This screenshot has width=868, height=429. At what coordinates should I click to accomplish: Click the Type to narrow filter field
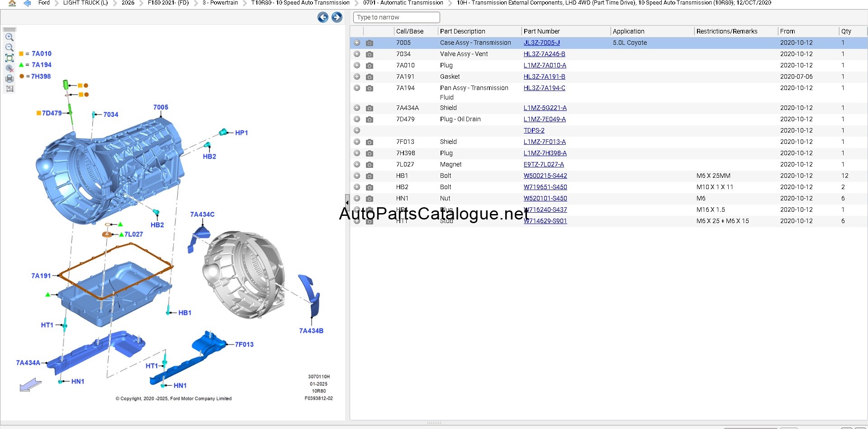(396, 17)
